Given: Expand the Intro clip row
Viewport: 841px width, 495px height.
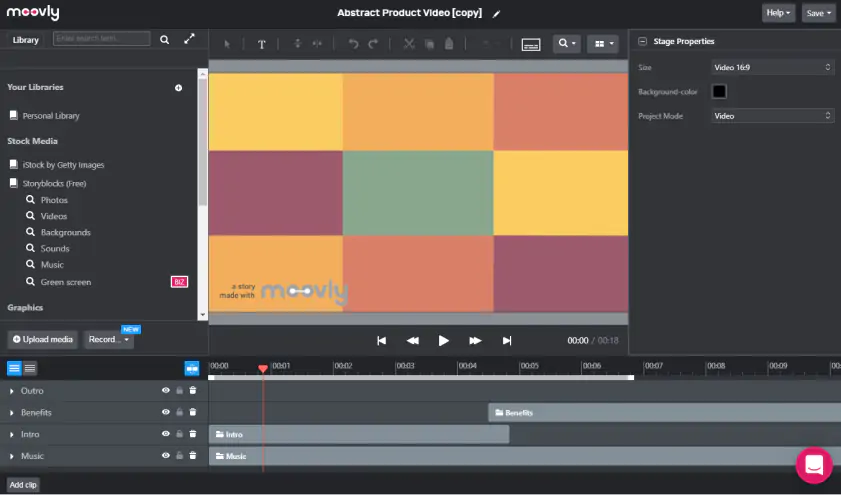Looking at the screenshot, I should pyautogui.click(x=11, y=434).
